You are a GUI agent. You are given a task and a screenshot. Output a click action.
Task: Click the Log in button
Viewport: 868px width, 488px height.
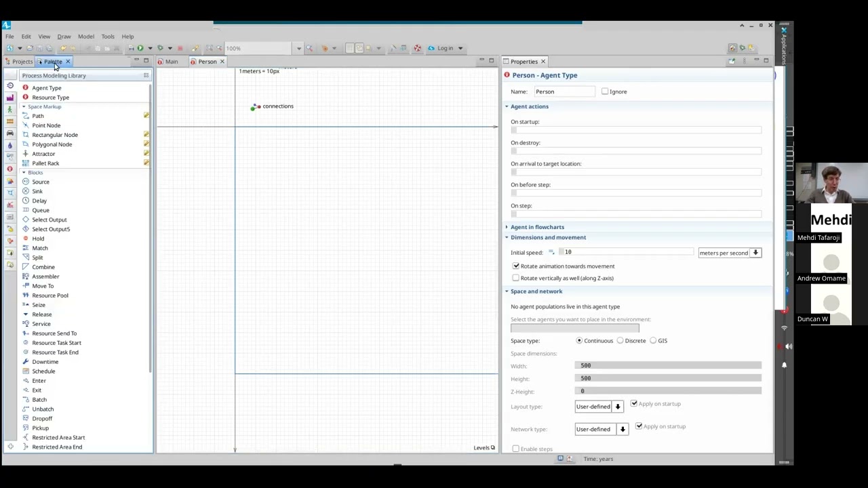445,48
